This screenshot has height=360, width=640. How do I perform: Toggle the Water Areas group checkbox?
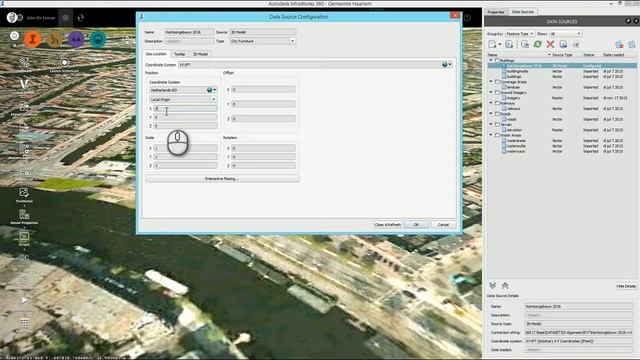(497, 135)
